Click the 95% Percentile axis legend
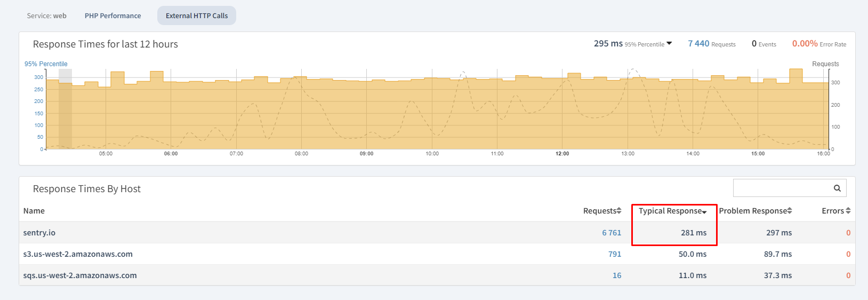The width and height of the screenshot is (868, 300). tap(46, 64)
